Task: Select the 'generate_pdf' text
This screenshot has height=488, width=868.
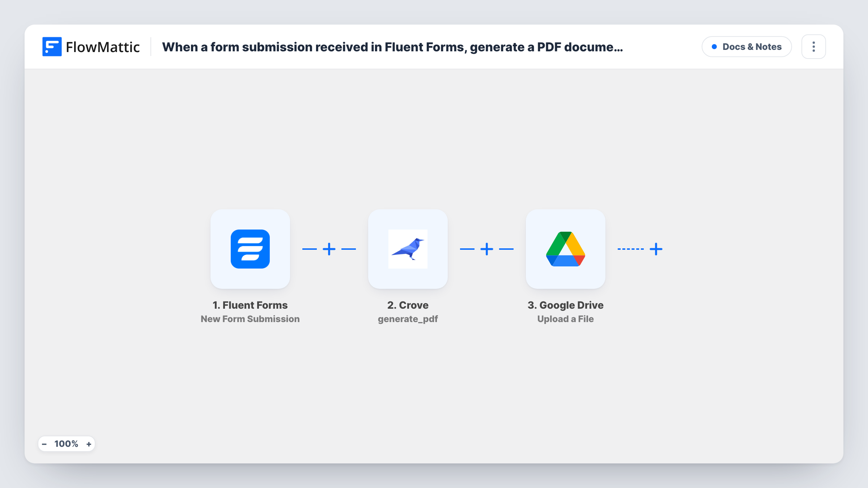Action: point(408,319)
